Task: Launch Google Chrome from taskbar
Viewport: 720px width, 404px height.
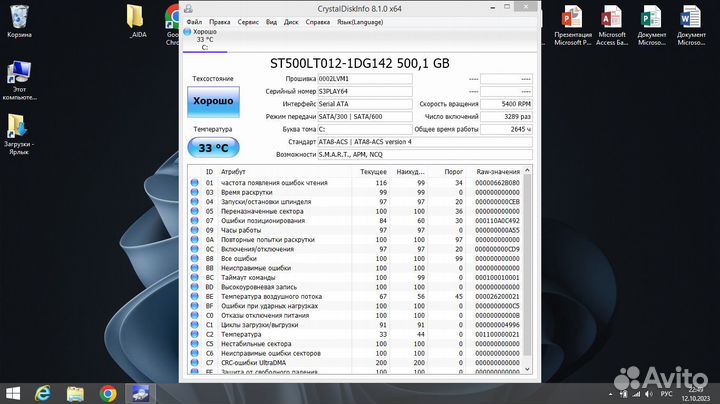Action: 108,394
